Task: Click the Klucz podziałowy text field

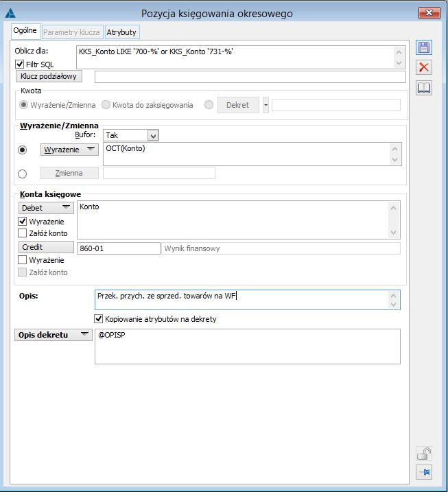Action: (x=250, y=77)
